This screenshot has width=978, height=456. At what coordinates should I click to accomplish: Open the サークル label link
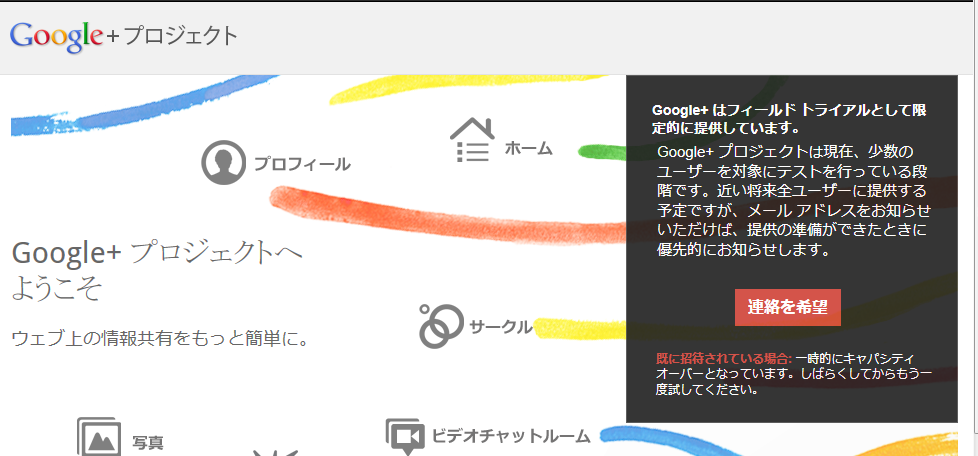(501, 326)
